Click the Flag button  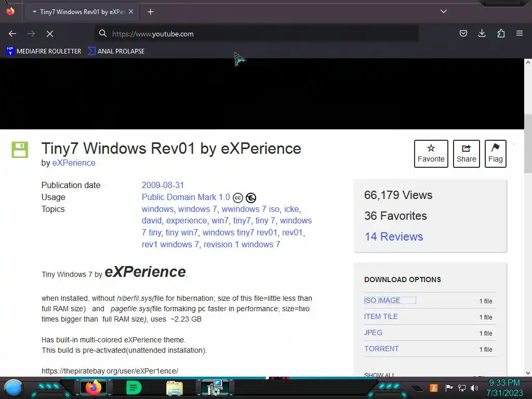pos(495,154)
